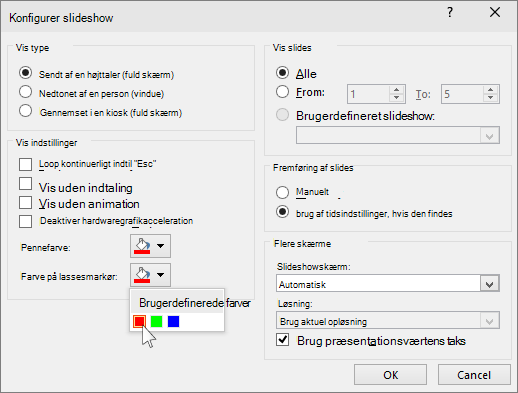Select the Alle slides radio button

(x=282, y=73)
